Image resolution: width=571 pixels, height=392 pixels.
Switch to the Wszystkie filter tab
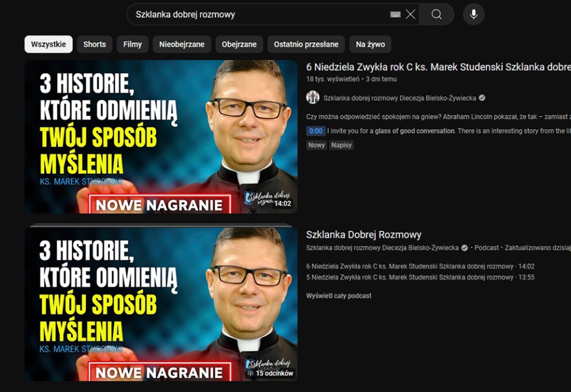click(48, 44)
